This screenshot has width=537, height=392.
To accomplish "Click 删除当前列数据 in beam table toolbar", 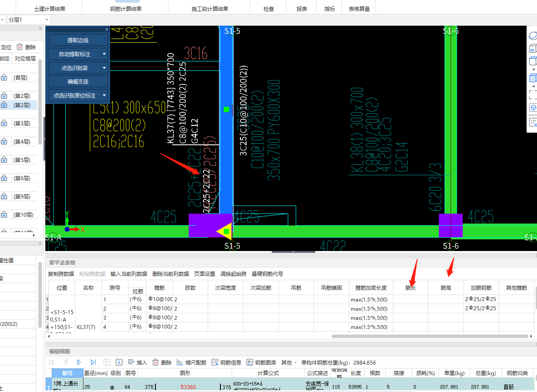I will click(x=171, y=274).
